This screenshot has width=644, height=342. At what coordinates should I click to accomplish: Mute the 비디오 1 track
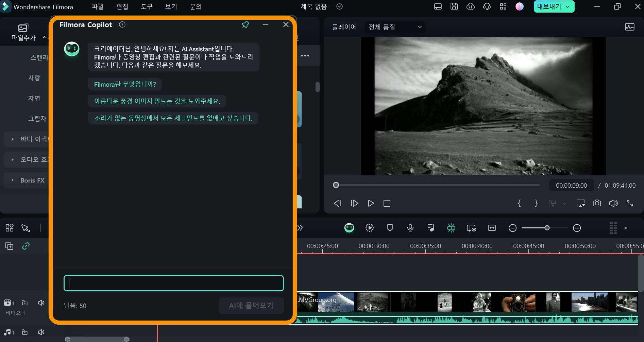pos(41,303)
